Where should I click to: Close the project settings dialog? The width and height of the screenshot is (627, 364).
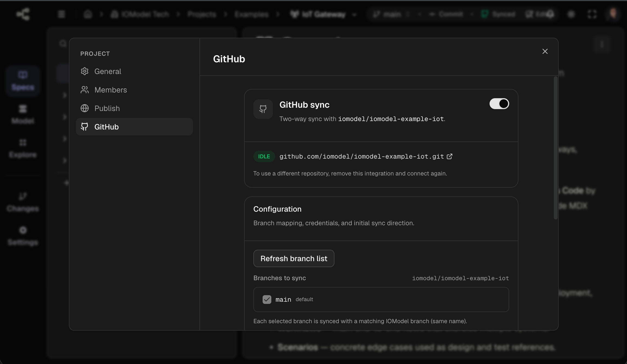[545, 51]
